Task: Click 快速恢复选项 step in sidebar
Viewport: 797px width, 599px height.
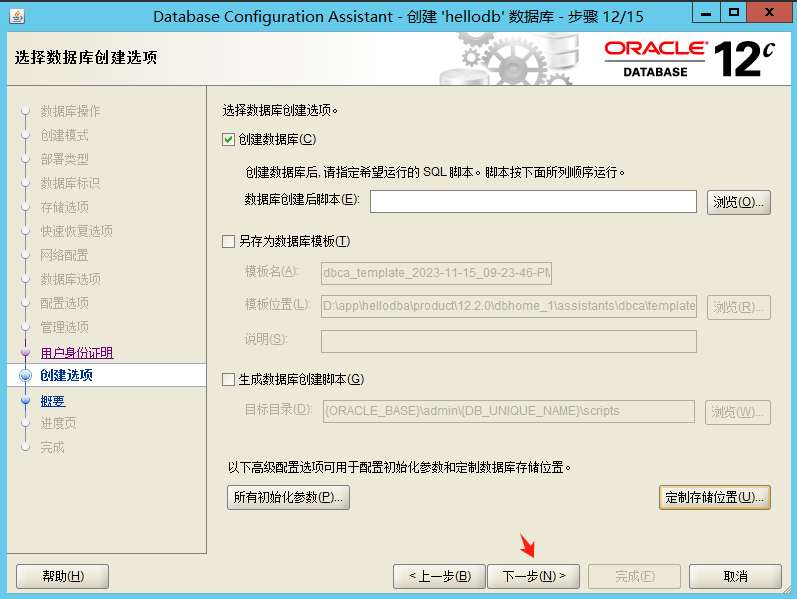Action: [76, 231]
